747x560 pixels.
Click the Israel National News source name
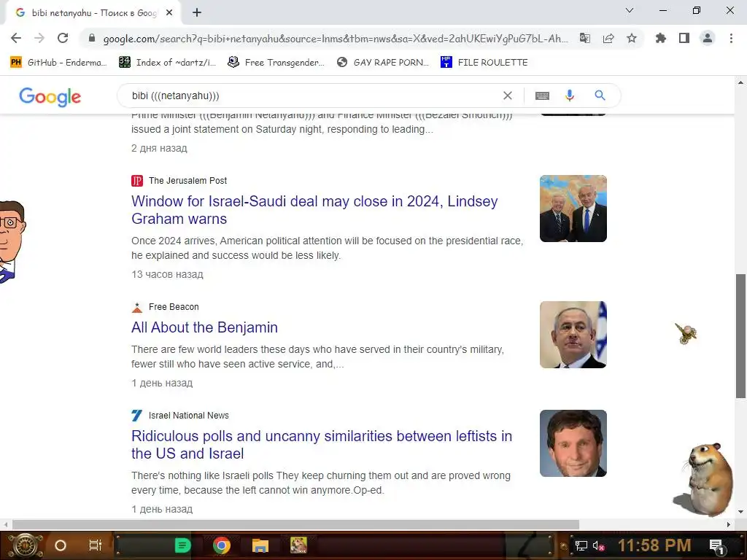pos(189,415)
